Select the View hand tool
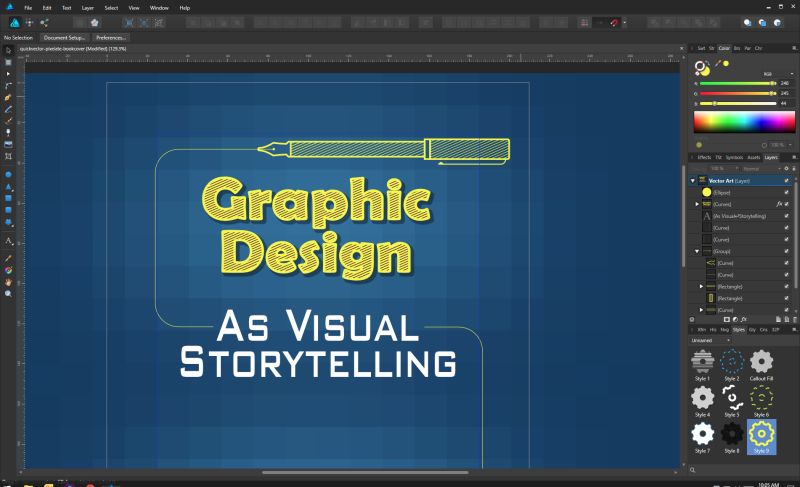Screen dimensions: 800x487 point(8,282)
